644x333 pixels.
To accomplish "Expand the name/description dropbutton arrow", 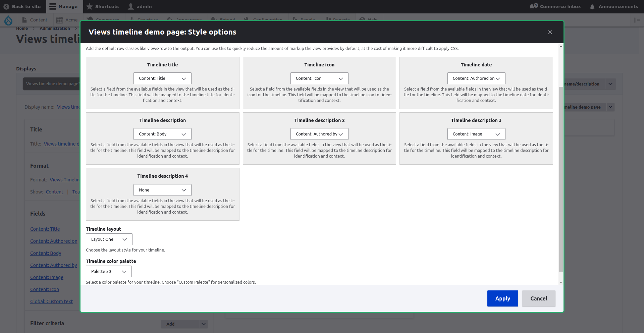I will pos(610,84).
